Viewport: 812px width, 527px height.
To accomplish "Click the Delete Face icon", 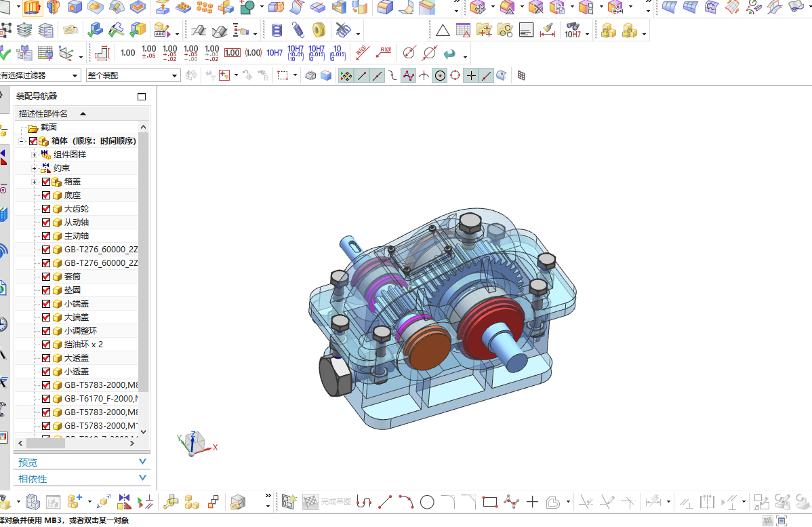I will tap(535, 7).
